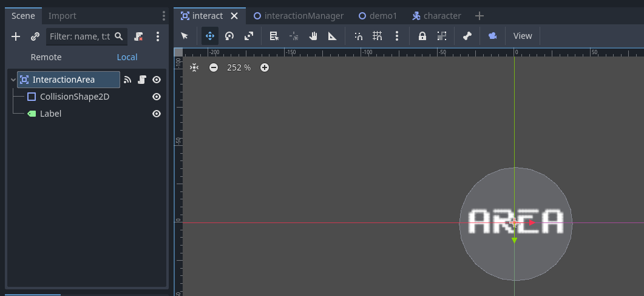Screen dimensions: 644x296
Task: Toggle grid snapping
Action: tap(378, 36)
